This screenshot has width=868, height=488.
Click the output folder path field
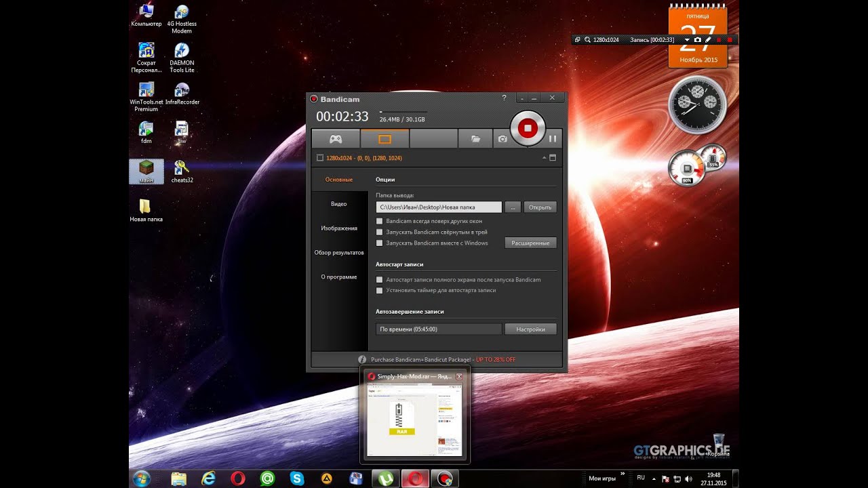point(439,207)
